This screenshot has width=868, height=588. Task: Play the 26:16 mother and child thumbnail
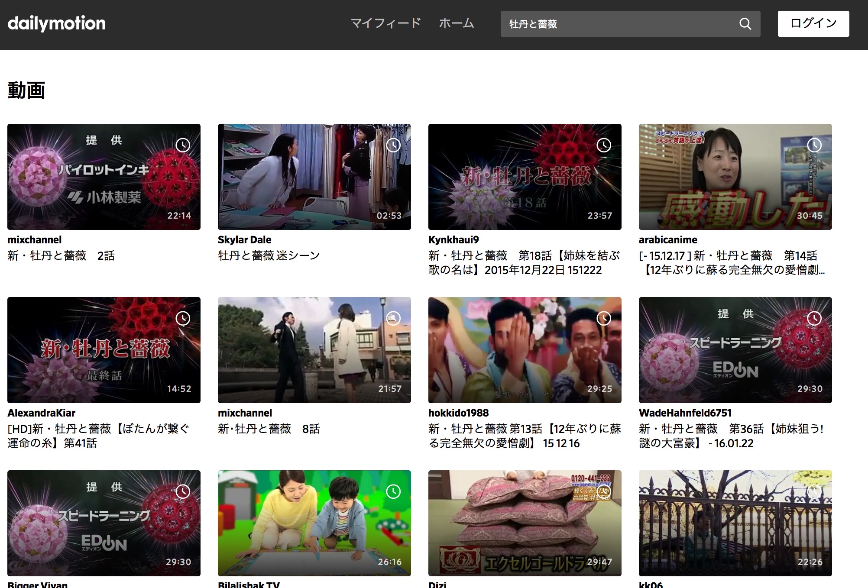pyautogui.click(x=314, y=523)
